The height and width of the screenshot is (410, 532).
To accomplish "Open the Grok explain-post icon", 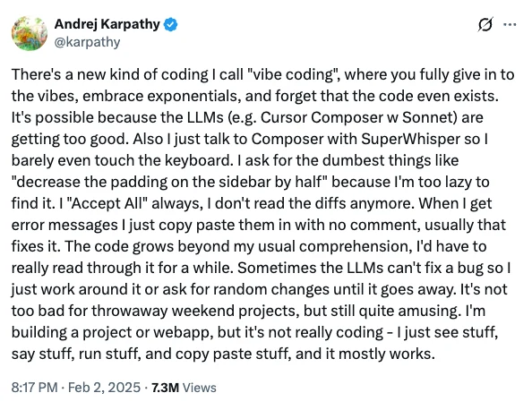I will tap(485, 25).
